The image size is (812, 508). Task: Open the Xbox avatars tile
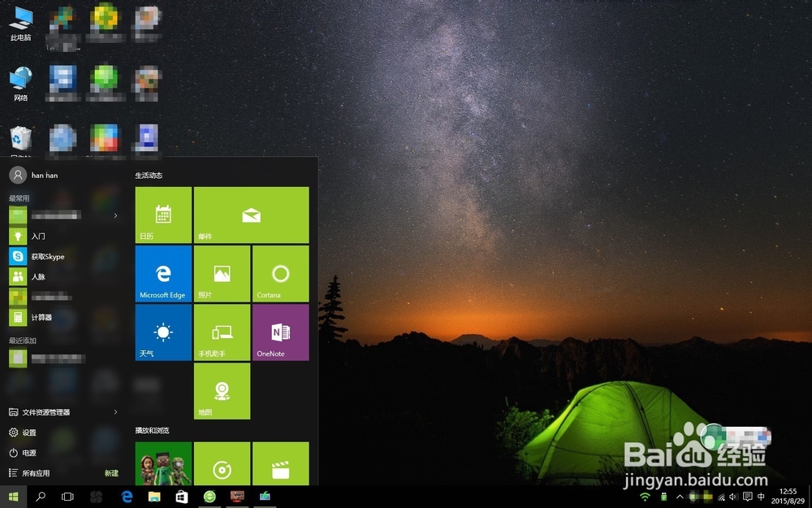163,463
